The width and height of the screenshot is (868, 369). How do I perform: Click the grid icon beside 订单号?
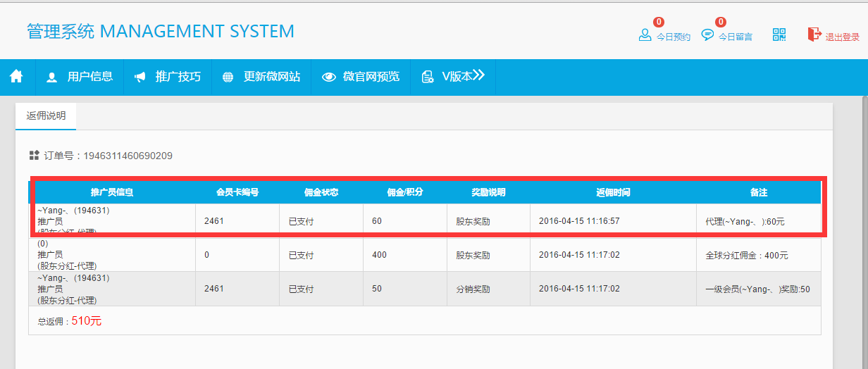35,155
